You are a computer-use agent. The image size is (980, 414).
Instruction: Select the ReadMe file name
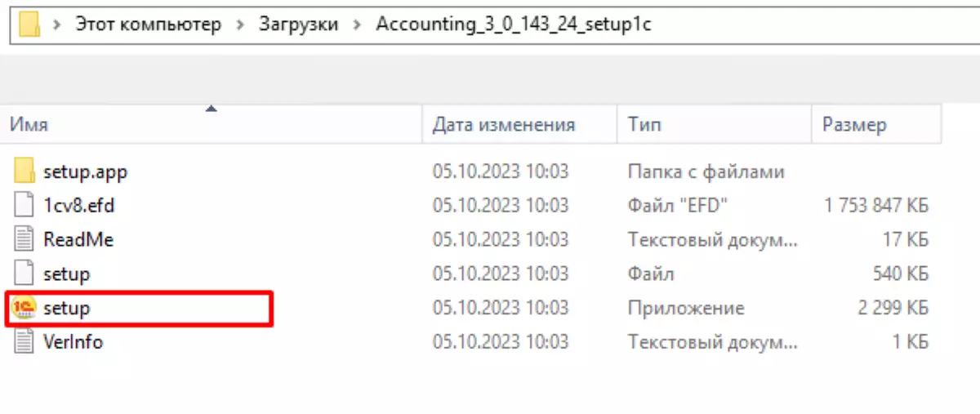coord(78,239)
